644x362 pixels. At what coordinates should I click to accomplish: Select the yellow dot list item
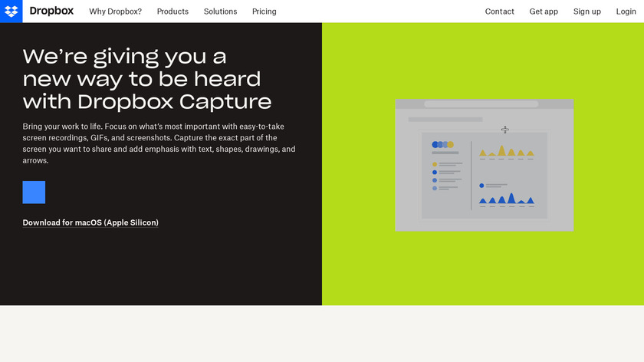tap(435, 164)
